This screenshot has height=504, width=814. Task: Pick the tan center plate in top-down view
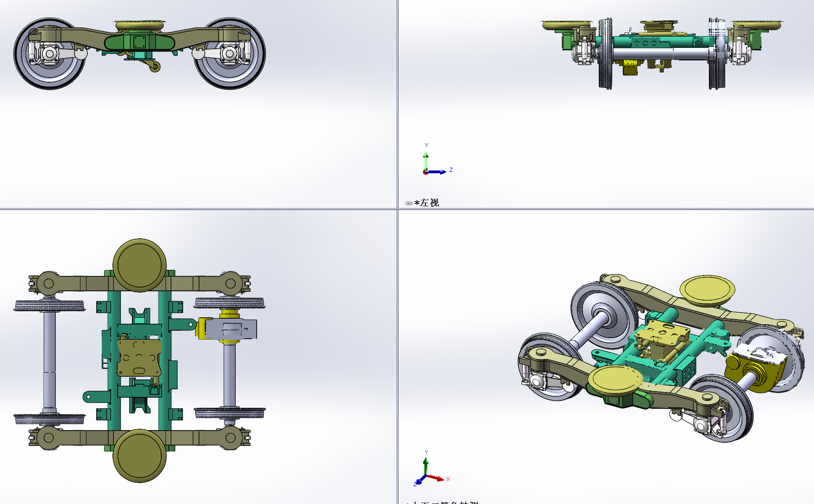pyautogui.click(x=139, y=358)
